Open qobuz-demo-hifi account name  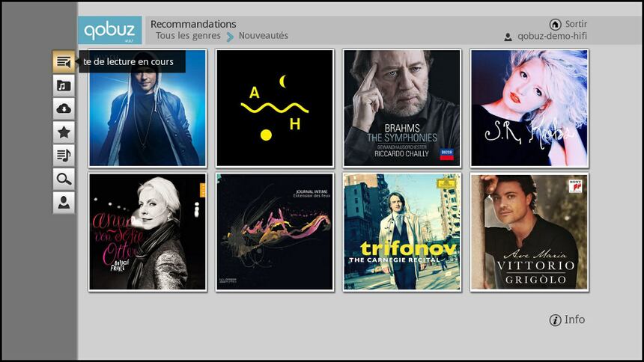point(552,36)
